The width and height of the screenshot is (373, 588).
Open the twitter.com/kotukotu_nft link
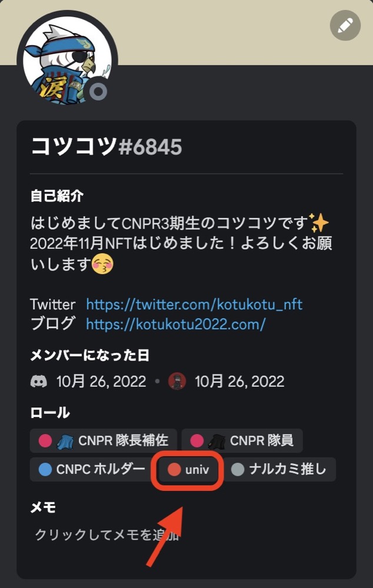(194, 304)
